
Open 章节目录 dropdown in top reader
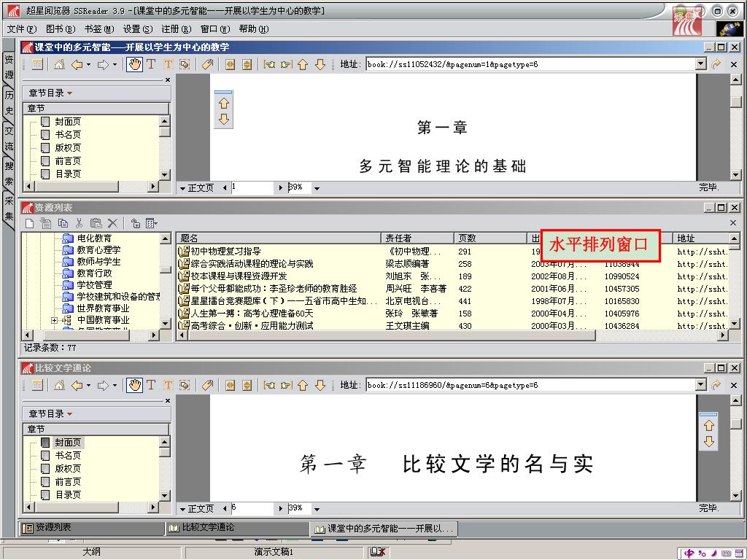(69, 93)
